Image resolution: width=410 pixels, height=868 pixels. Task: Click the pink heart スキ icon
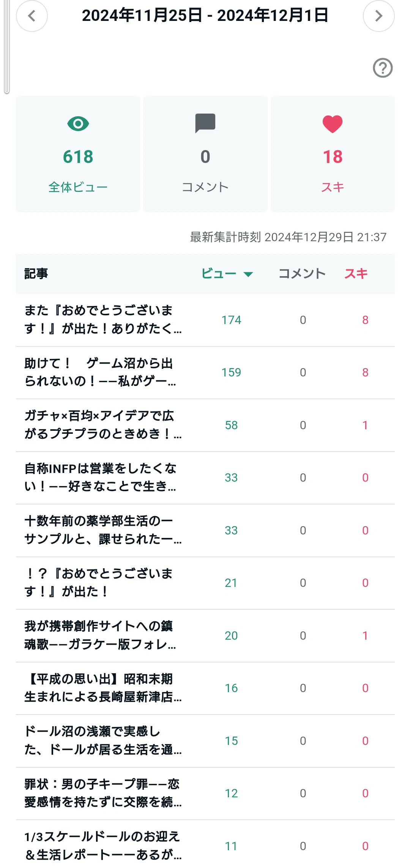click(x=333, y=124)
